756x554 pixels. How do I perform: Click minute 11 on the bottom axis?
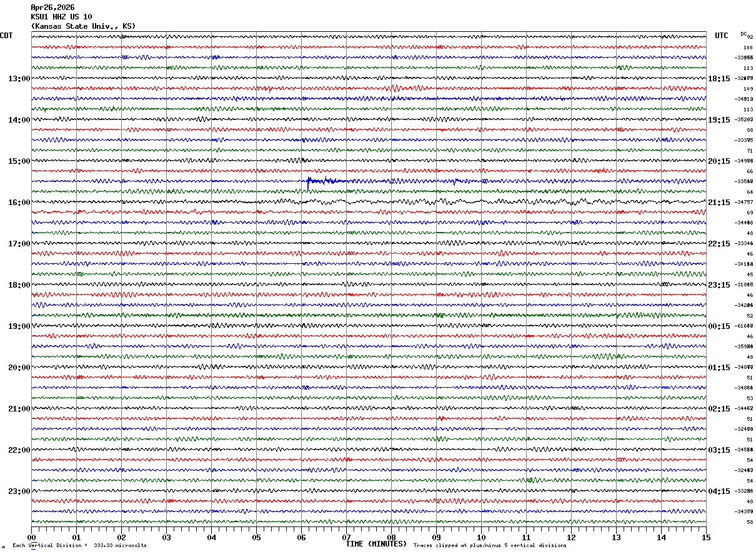click(526, 537)
